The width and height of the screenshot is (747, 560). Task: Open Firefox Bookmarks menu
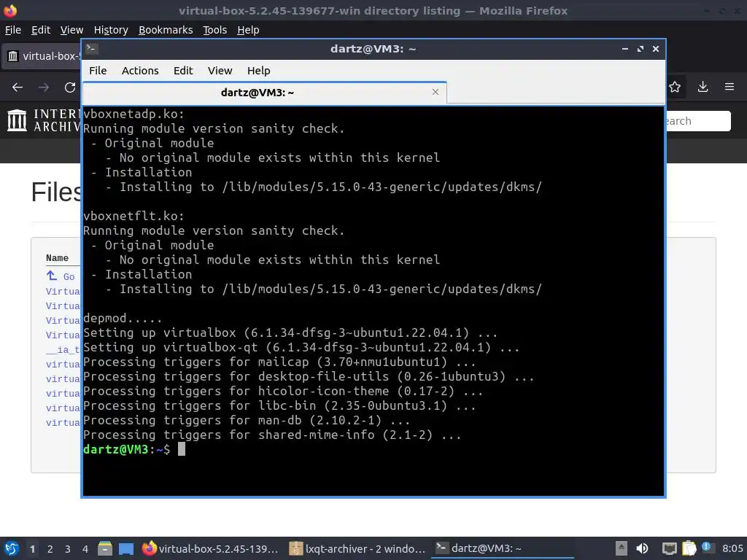tap(166, 30)
